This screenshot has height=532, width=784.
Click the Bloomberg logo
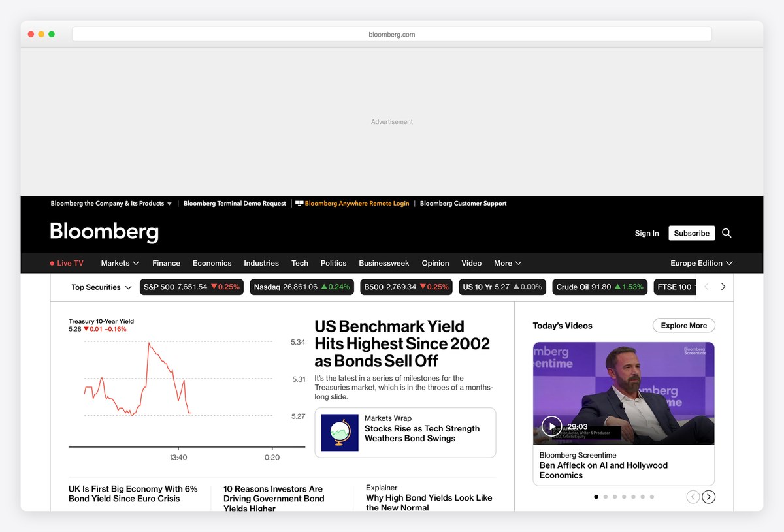pyautogui.click(x=105, y=232)
